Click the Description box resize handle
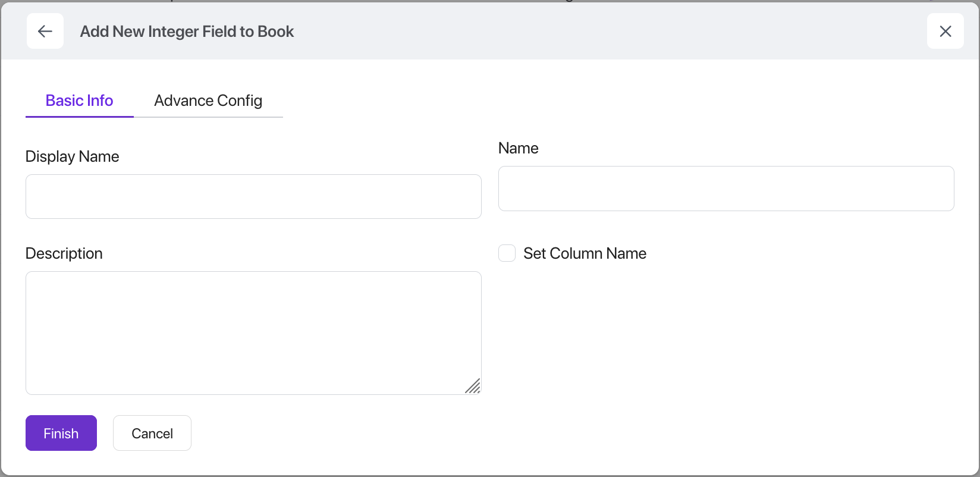Viewport: 980px width, 477px height. point(473,387)
